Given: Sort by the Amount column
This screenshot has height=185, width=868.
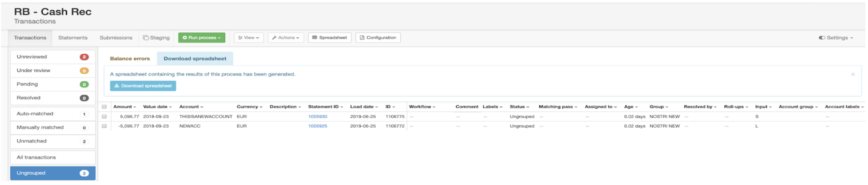Looking at the screenshot, I should [x=125, y=107].
